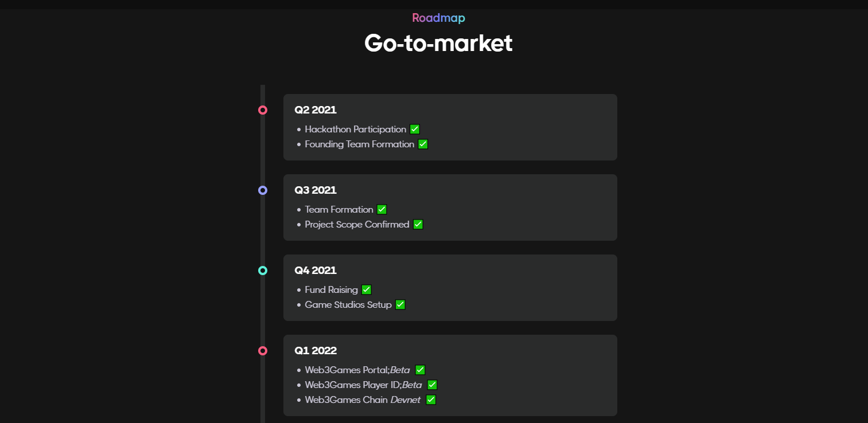Click the Go-to-market heading
This screenshot has height=423, width=868.
click(438, 44)
